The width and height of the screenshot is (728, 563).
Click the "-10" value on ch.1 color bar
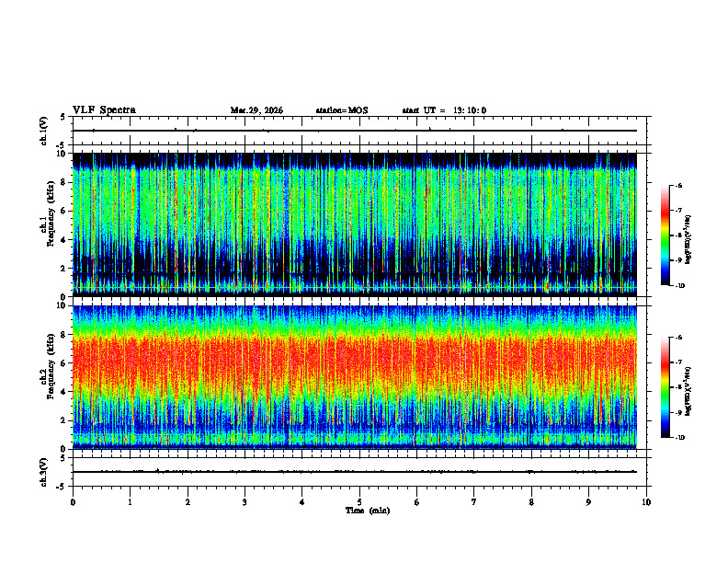[x=680, y=286]
